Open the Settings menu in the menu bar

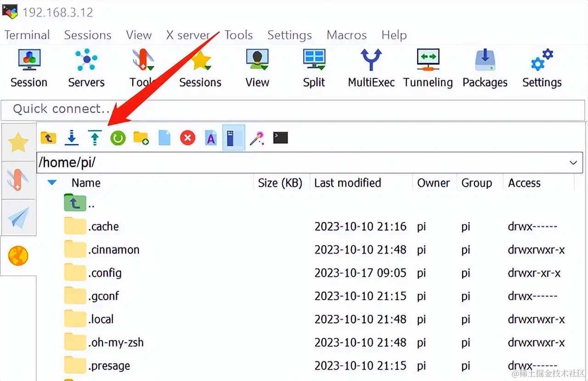(289, 35)
